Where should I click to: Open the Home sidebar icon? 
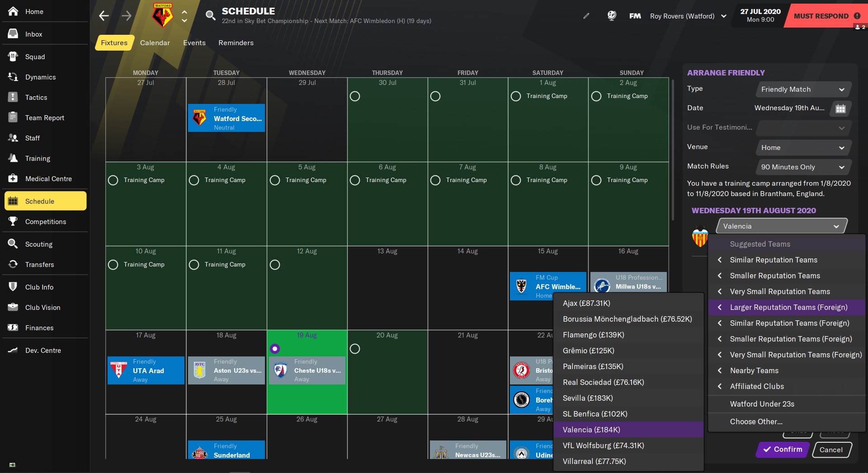[x=13, y=11]
